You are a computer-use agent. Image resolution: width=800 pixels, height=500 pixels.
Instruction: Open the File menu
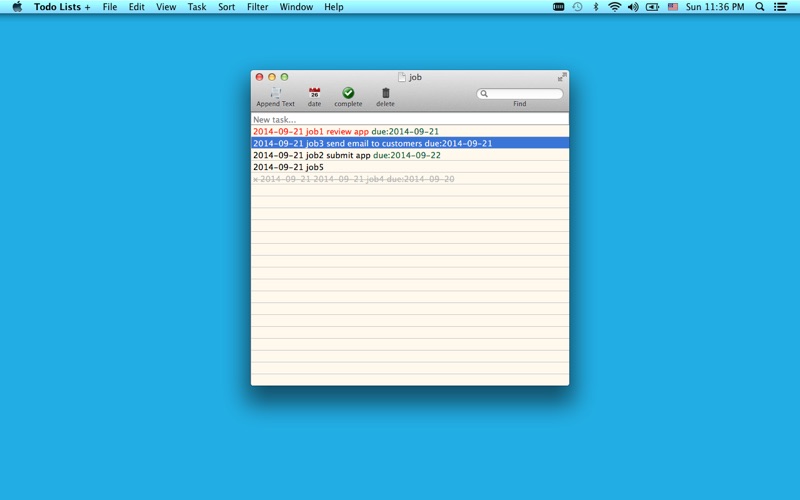(110, 7)
